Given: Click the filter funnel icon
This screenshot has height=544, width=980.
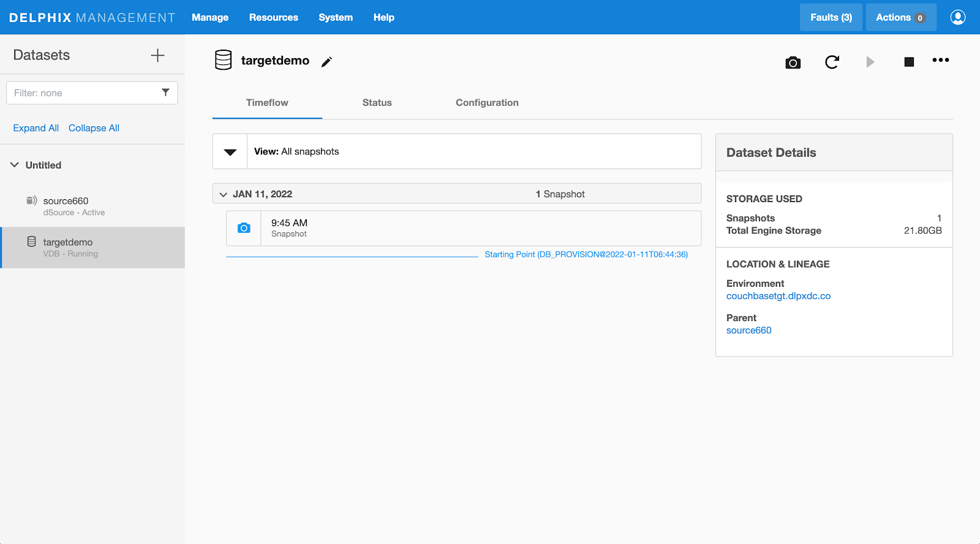Looking at the screenshot, I should [x=165, y=93].
